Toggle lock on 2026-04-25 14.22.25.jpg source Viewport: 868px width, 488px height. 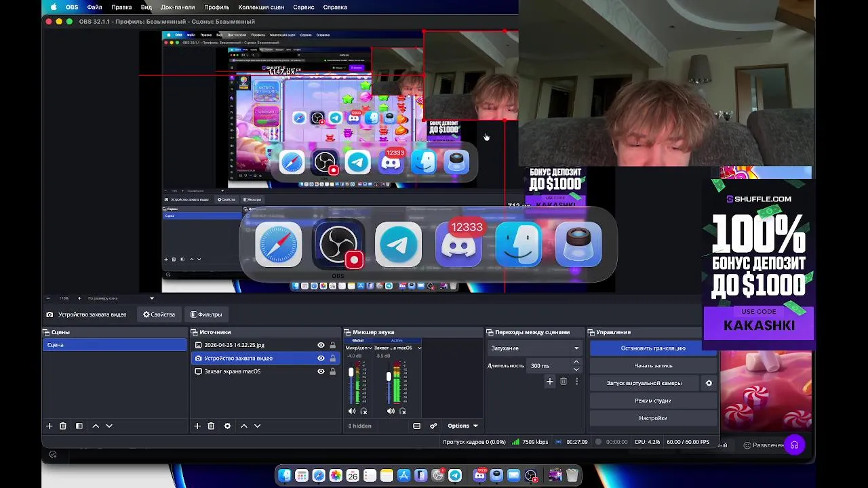point(332,345)
